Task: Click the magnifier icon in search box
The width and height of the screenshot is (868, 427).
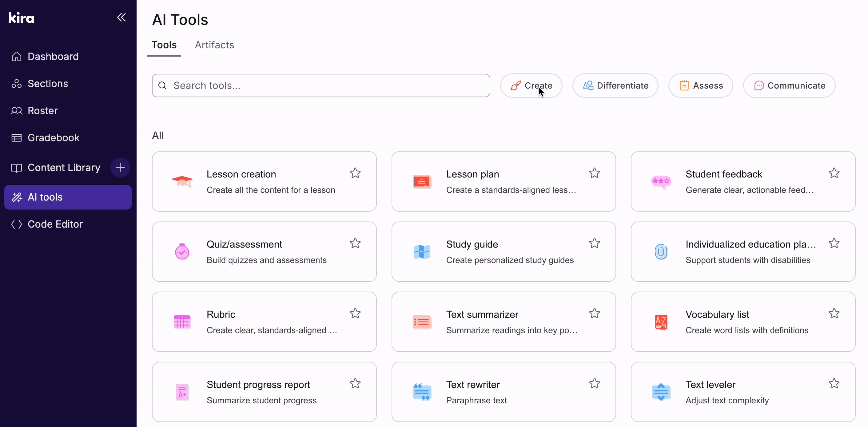Action: click(162, 85)
